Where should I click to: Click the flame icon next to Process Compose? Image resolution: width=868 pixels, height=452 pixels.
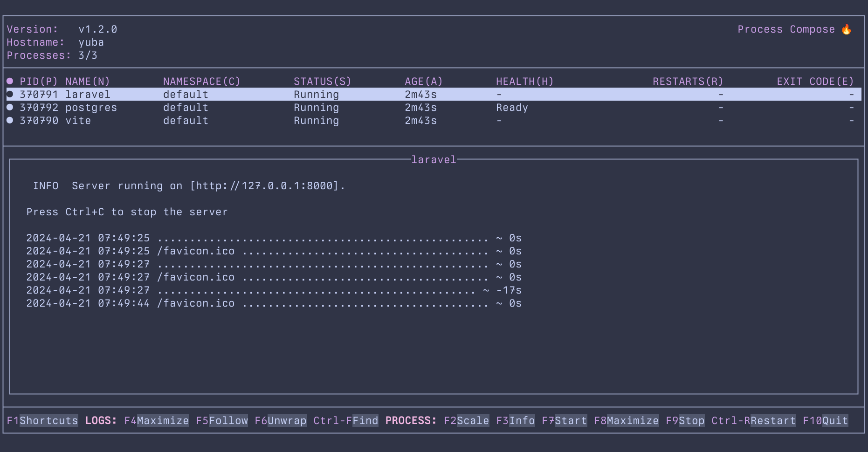coord(847,29)
